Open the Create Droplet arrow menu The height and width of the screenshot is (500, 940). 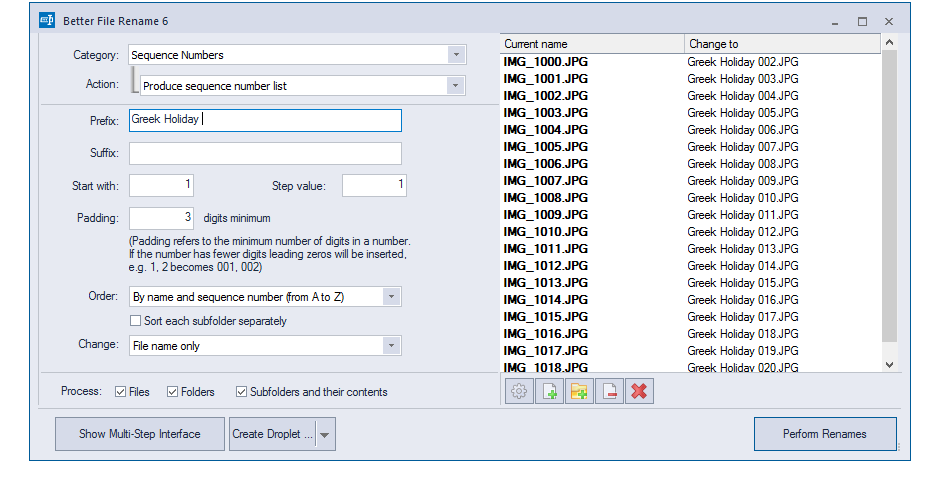324,435
